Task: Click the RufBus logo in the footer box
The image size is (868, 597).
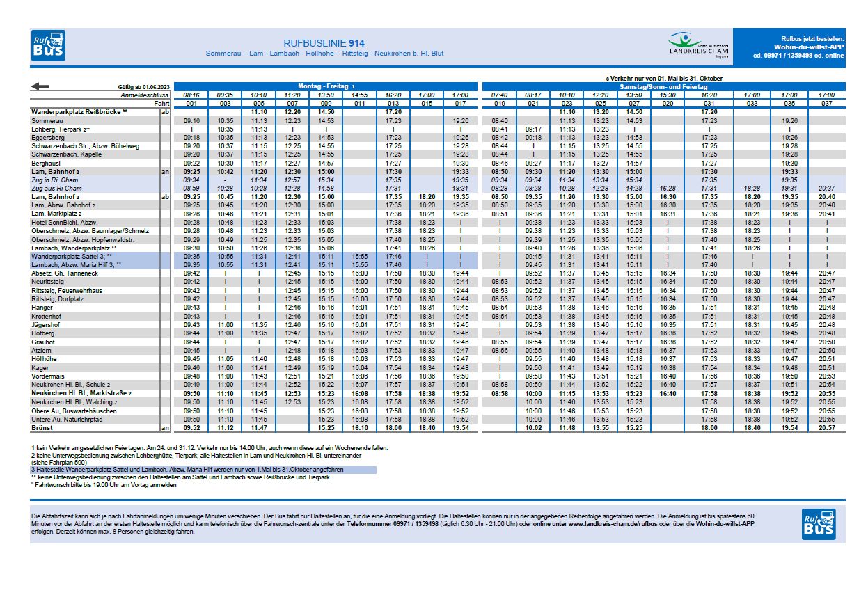Action: [x=819, y=525]
